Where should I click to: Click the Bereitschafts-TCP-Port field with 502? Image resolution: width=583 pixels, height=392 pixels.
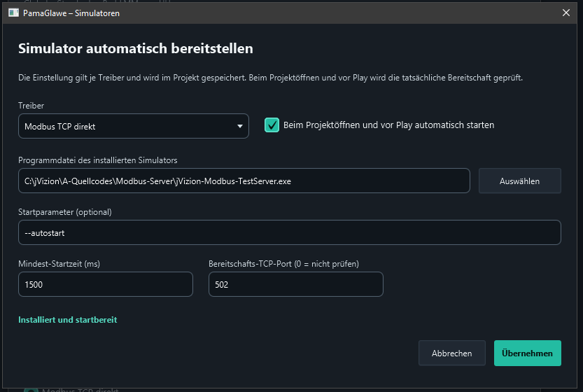click(x=295, y=284)
